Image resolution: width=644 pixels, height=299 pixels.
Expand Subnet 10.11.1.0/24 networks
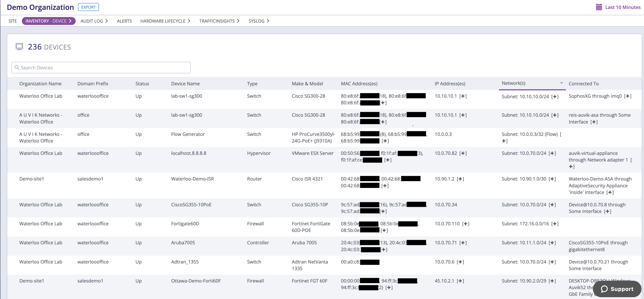coord(552,243)
